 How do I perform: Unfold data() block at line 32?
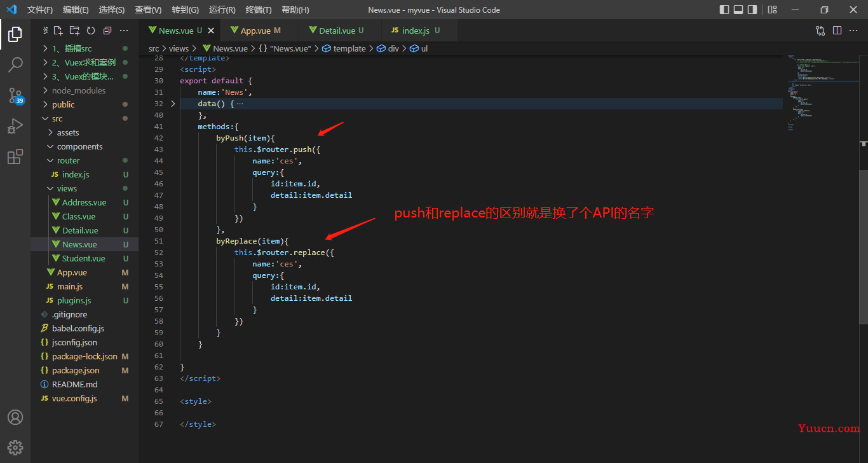pyautogui.click(x=173, y=104)
